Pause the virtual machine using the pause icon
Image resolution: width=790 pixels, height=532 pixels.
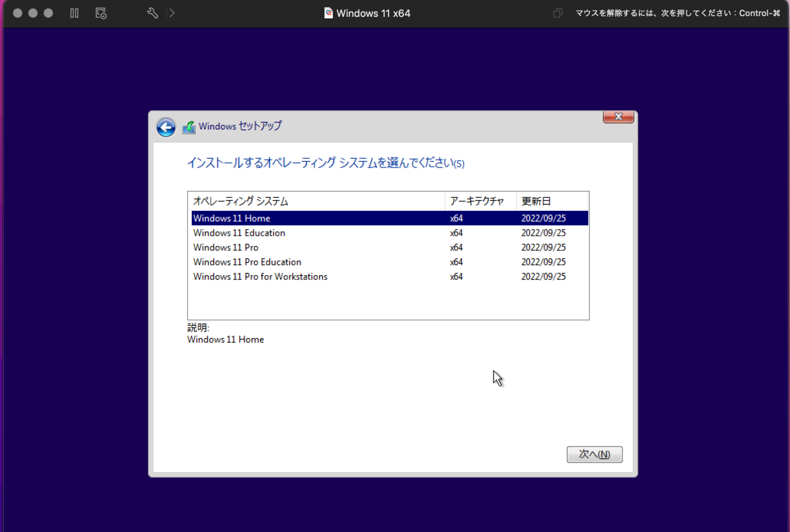[74, 13]
